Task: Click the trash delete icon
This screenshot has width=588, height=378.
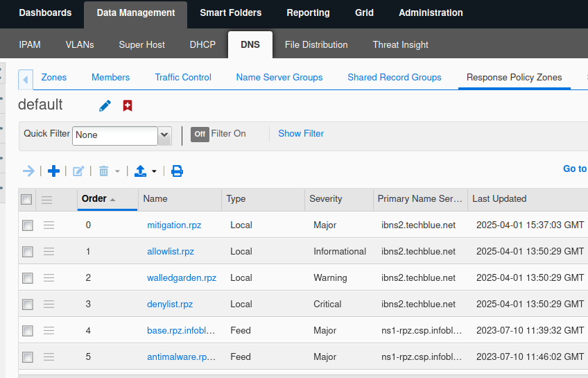Action: click(104, 171)
